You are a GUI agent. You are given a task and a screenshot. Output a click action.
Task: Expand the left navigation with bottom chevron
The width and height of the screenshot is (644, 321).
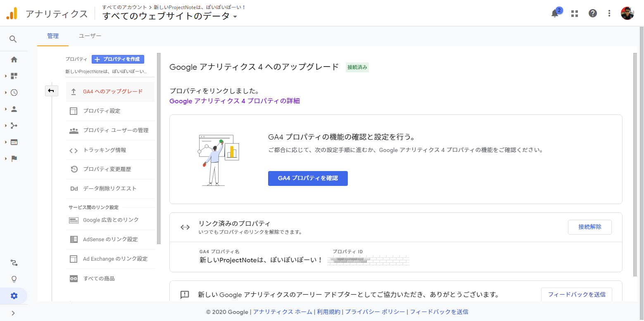tap(13, 313)
